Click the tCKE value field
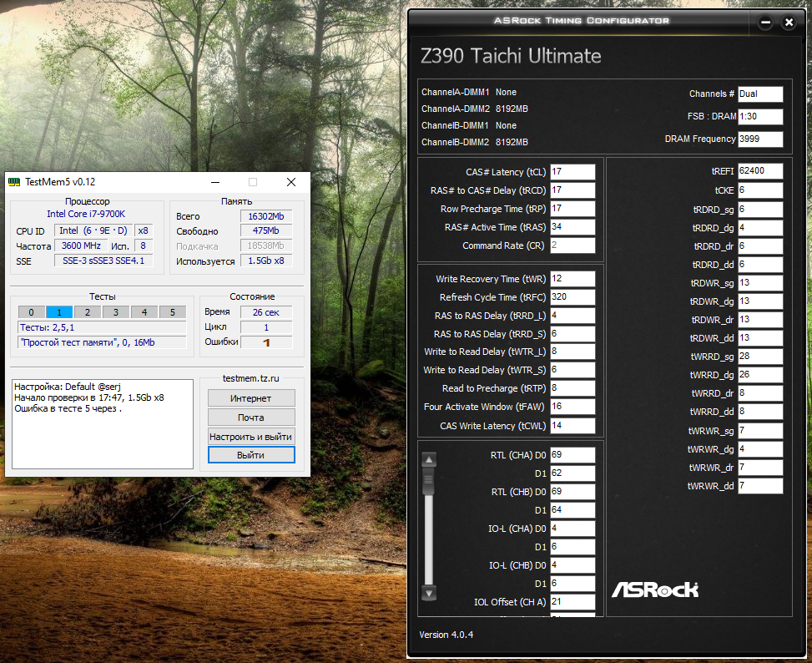The image size is (812, 663). 760,190
